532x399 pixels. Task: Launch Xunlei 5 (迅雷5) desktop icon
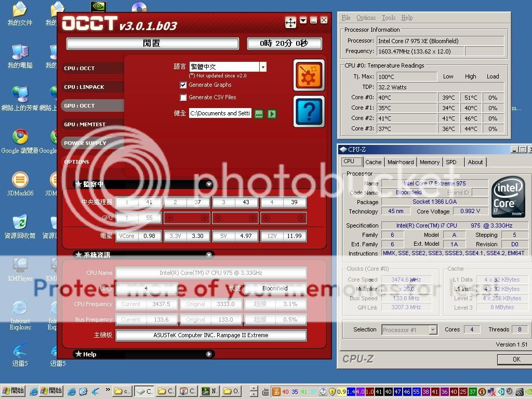(x=20, y=354)
